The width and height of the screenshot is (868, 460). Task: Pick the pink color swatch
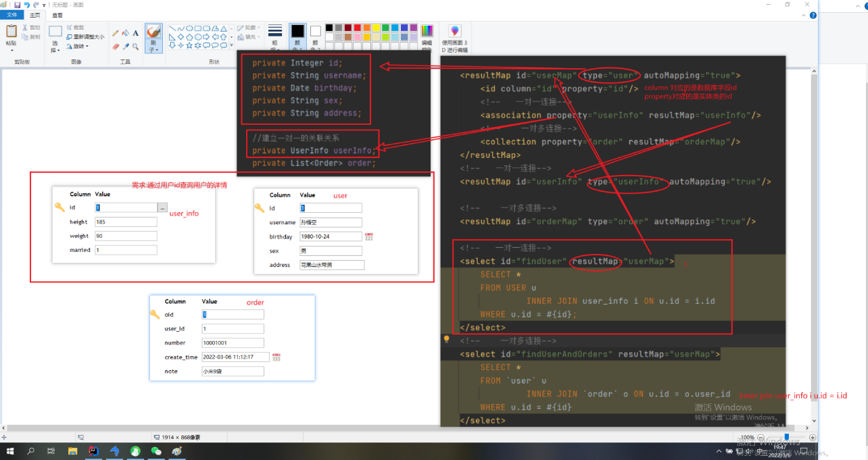coord(358,37)
